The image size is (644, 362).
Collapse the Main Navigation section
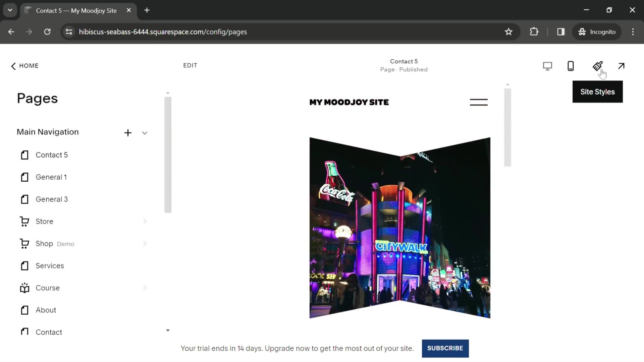tap(145, 132)
